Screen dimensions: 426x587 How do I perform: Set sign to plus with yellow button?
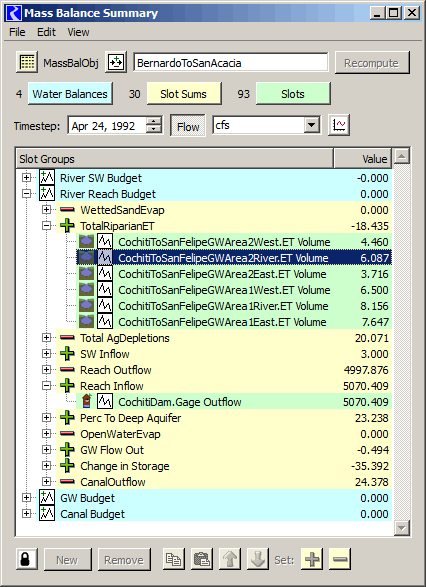point(312,559)
